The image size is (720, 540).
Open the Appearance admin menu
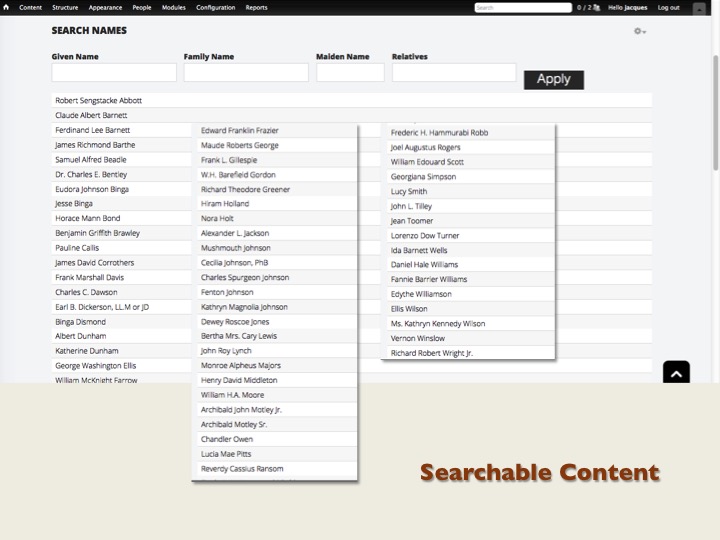point(105,7)
